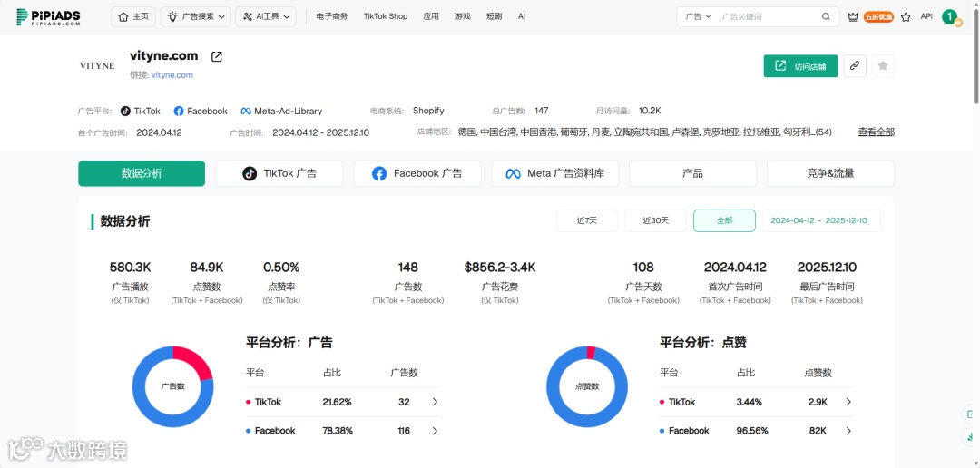
Task: Expand TikTok row with 32 ads
Action: point(435,403)
